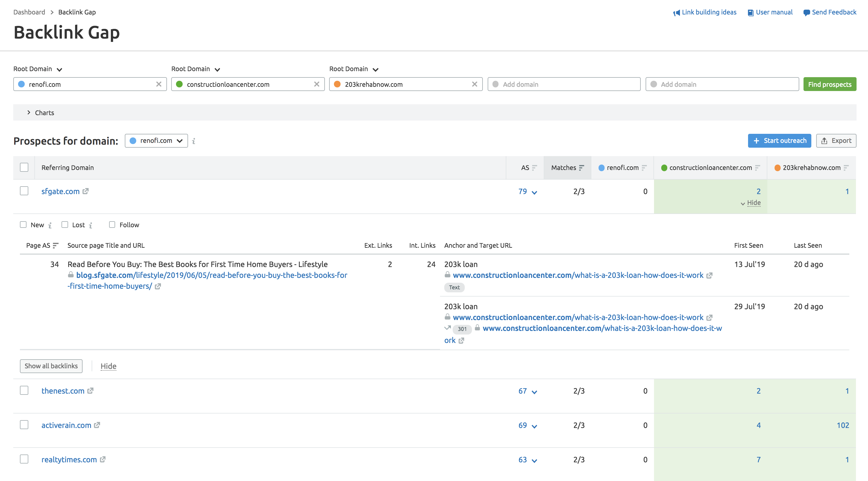This screenshot has width=868, height=481.
Task: Open Root Domain dropdown above constructionloancenter.com
Action: tap(196, 69)
